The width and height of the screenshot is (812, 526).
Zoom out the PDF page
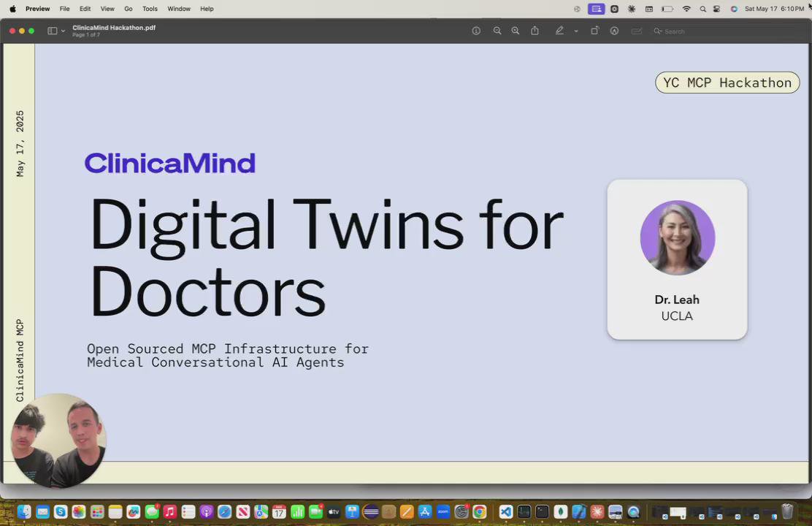tap(497, 31)
